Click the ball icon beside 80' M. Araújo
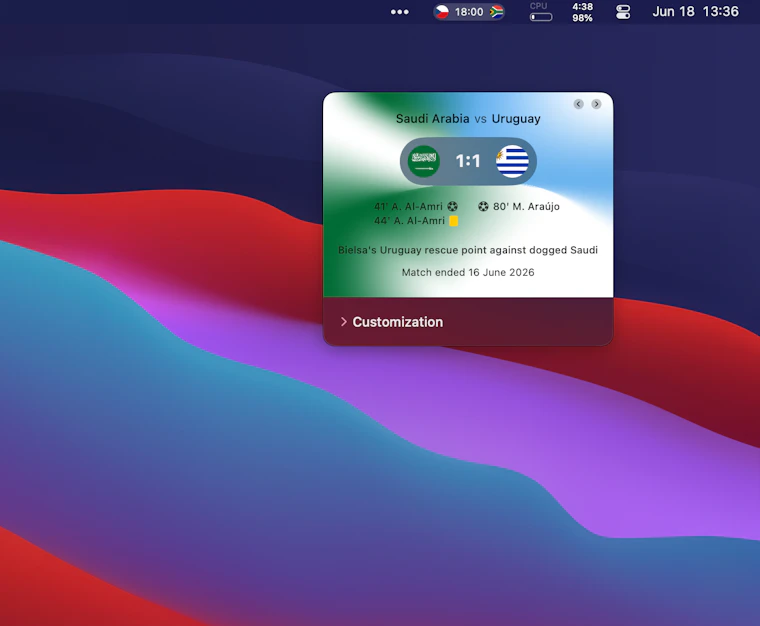This screenshot has height=626, width=760. coord(483,207)
